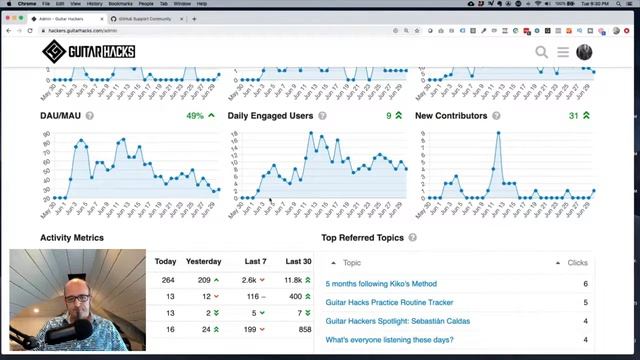Click the address bar lock icon
Viewport: 640px width, 360px height.
click(x=43, y=31)
